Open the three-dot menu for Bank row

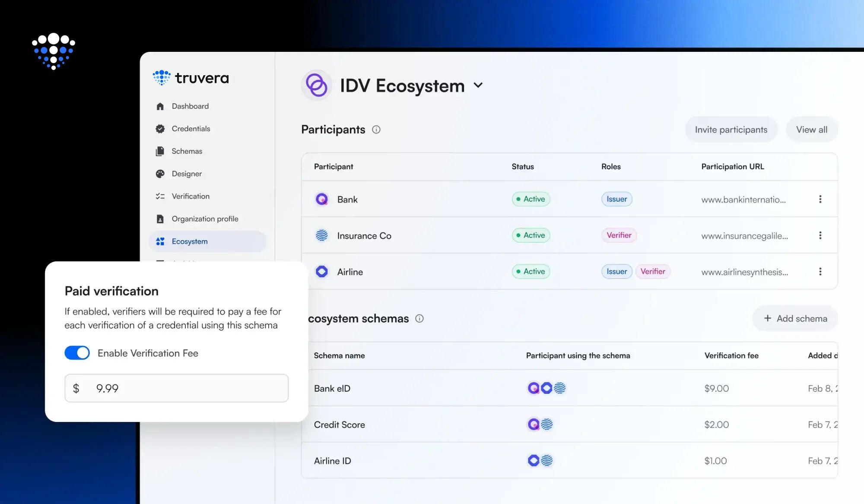tap(820, 199)
